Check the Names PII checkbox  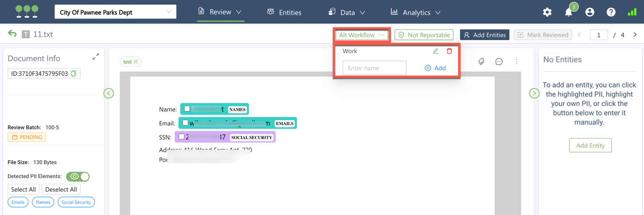187,109
